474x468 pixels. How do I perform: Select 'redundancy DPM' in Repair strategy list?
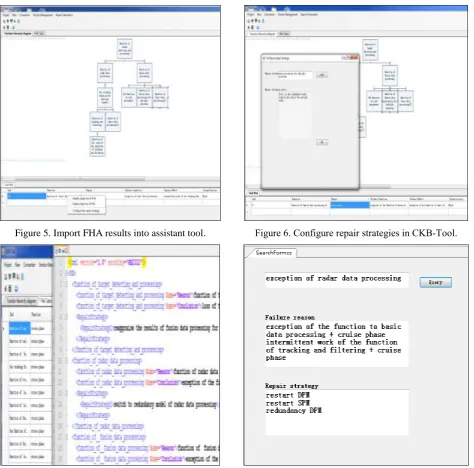293,411
